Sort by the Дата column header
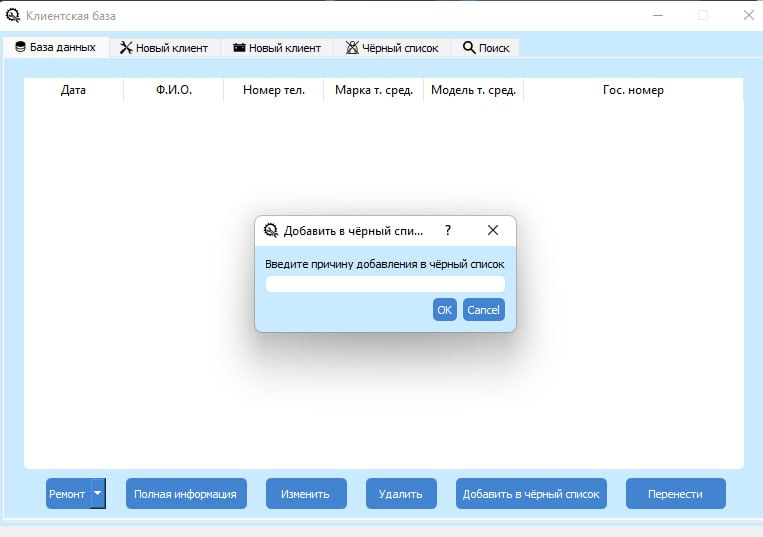Screen dimensions: 763x537 pyautogui.click(x=73, y=90)
